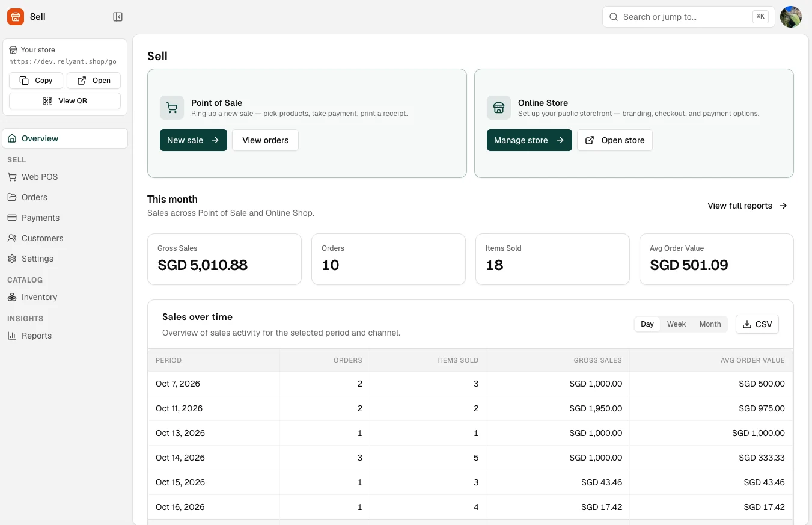
Task: Start a New sale
Action: click(x=194, y=140)
